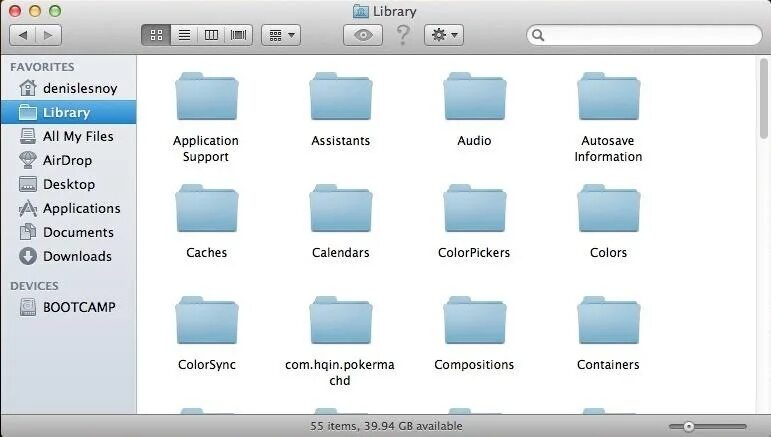Click the question mark toolbar icon
The image size is (771, 437).
[403, 35]
